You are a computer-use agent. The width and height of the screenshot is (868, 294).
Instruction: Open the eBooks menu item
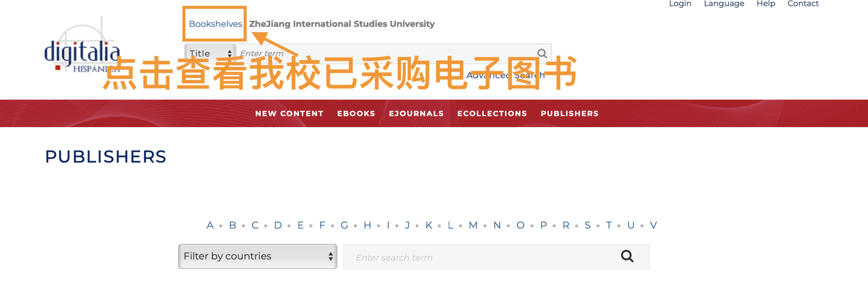356,114
